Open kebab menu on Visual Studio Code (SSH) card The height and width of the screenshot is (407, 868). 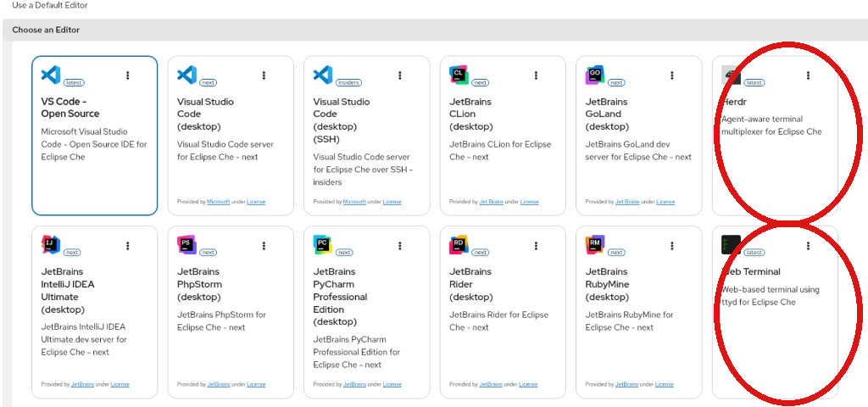point(400,75)
